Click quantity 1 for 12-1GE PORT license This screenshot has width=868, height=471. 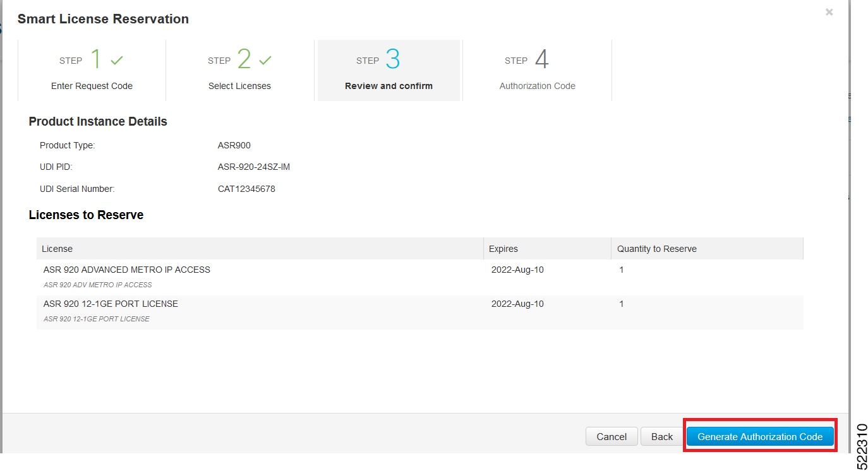622,304
